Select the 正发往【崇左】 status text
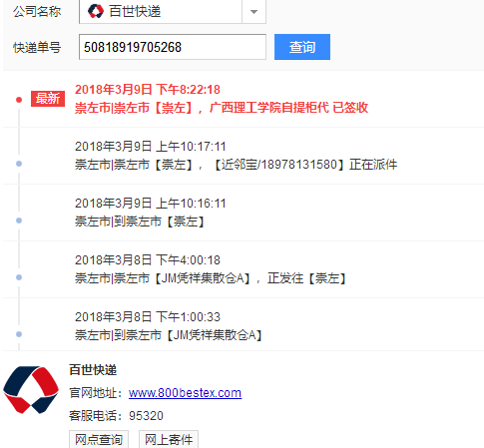The height and width of the screenshot is (448, 484). pos(307,278)
